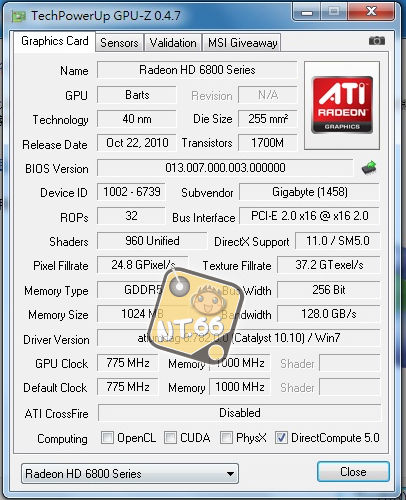This screenshot has height=500, width=406.
Task: Click the Name field Radeon HD 6800 Series
Action: point(197,70)
